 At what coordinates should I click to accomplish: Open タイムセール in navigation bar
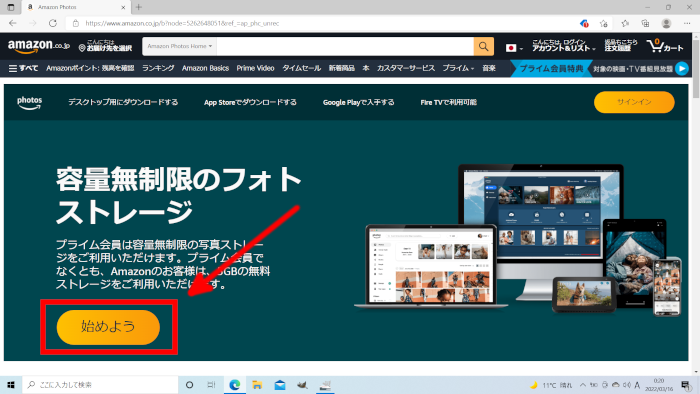(x=301, y=68)
